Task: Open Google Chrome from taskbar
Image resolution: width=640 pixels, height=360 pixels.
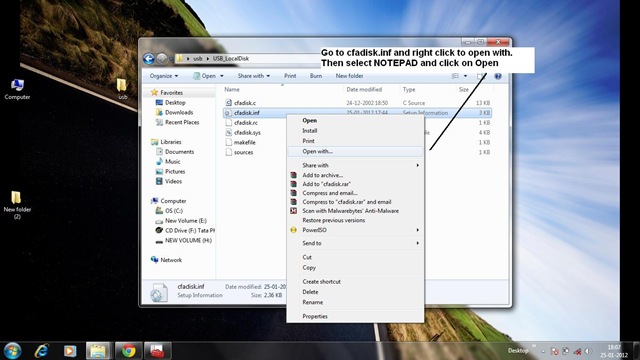Action: click(129, 351)
